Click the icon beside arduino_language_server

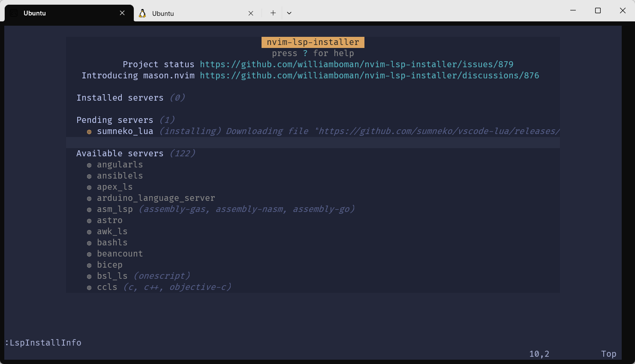coord(89,198)
